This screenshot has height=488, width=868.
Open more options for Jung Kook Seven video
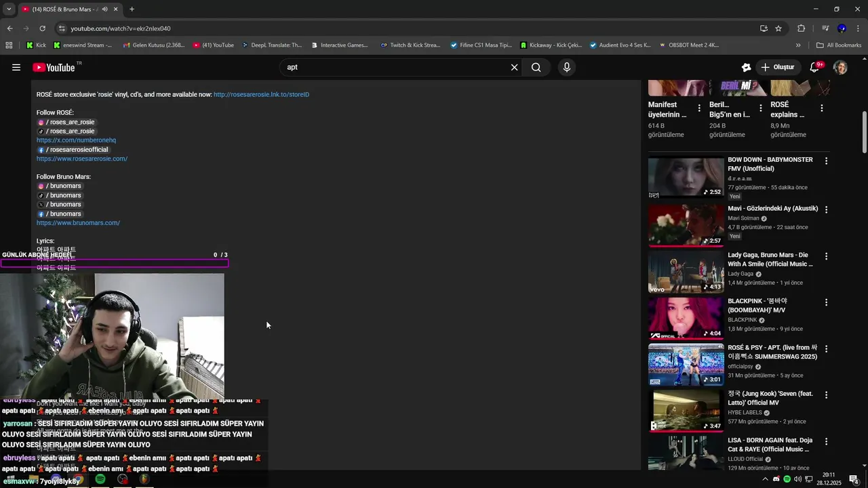pyautogui.click(x=826, y=395)
